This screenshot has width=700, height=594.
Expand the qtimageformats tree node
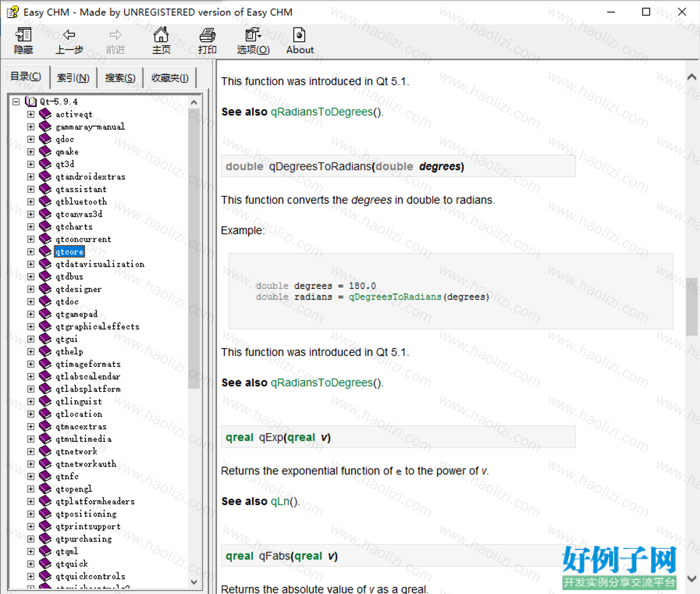pyautogui.click(x=31, y=364)
